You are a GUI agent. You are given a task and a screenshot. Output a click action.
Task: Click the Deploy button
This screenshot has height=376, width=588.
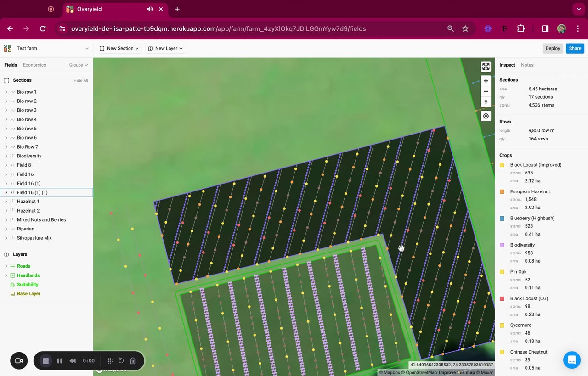(x=553, y=48)
